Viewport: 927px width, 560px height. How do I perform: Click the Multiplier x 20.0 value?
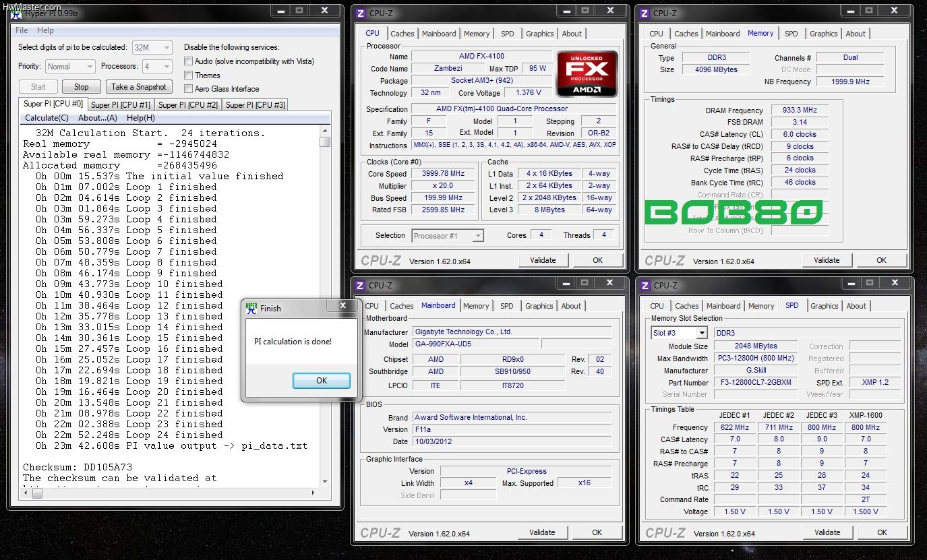pos(442,186)
